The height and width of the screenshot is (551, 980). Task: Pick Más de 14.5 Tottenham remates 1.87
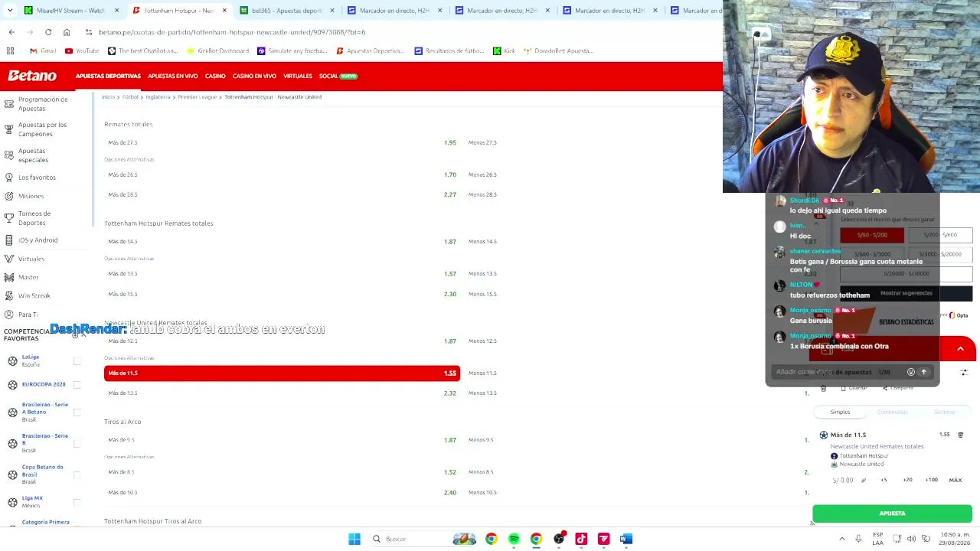pos(282,241)
